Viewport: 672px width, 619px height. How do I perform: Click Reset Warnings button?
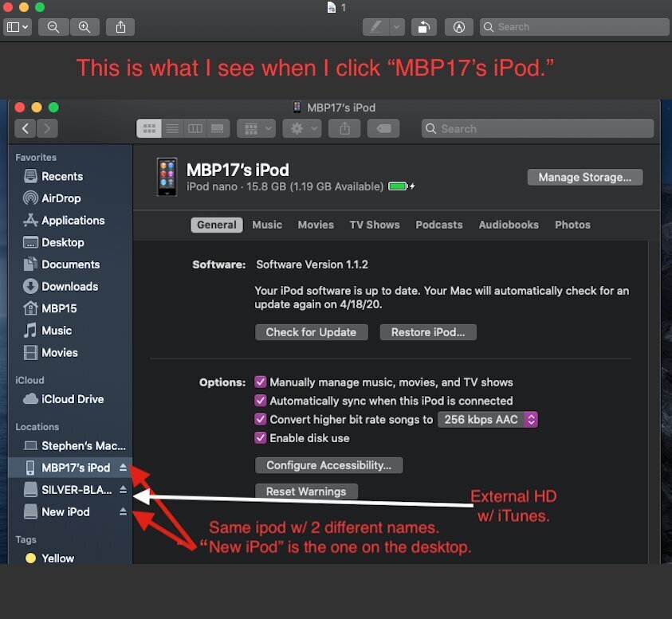pos(306,492)
